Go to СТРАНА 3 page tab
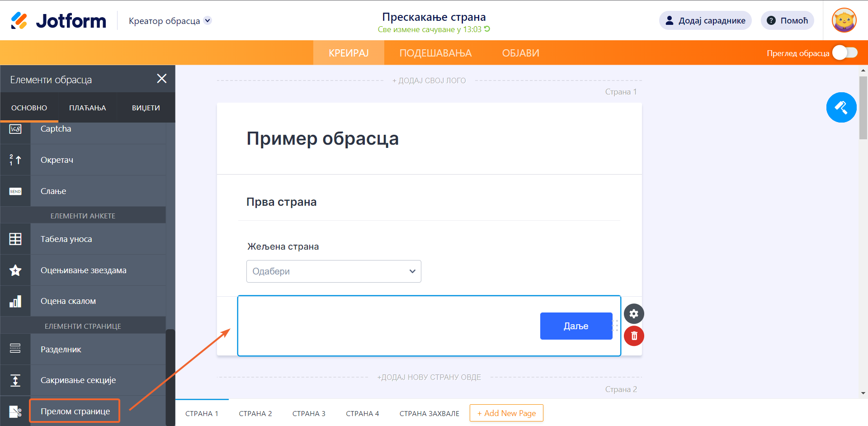Image resolution: width=868 pixels, height=426 pixels. [x=309, y=413]
